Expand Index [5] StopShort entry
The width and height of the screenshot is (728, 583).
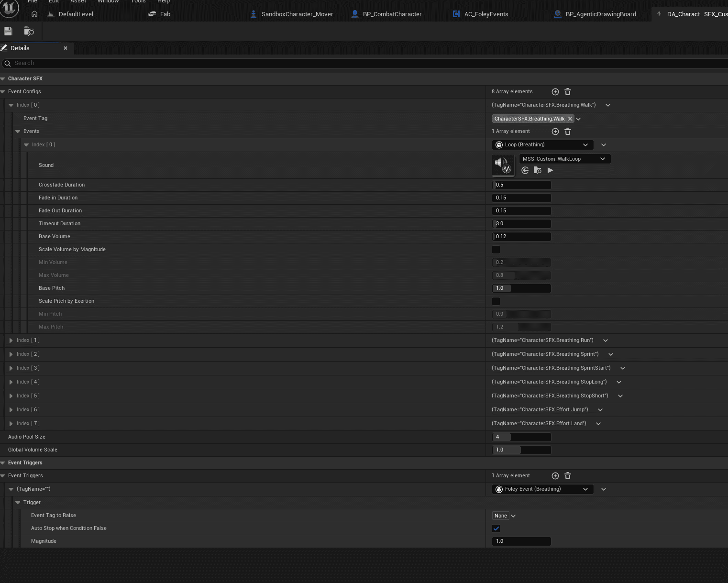click(x=11, y=396)
